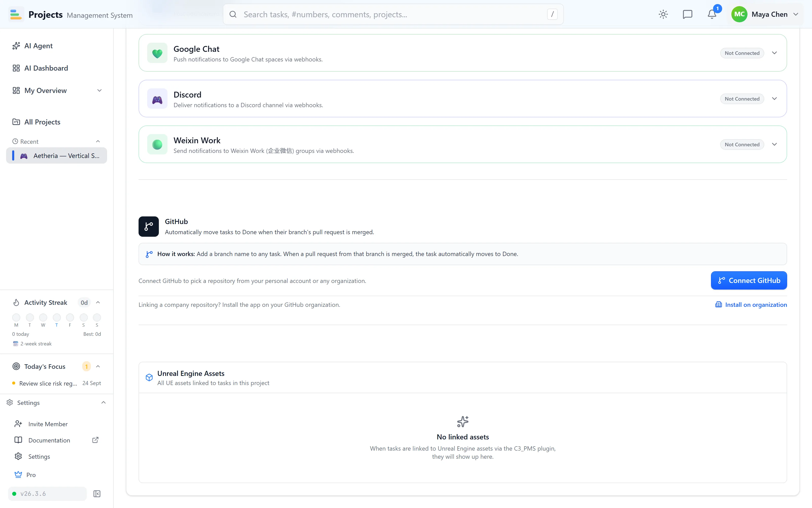The height and width of the screenshot is (508, 812).
Task: Click the v26.3.6 version badge
Action: (x=47, y=494)
